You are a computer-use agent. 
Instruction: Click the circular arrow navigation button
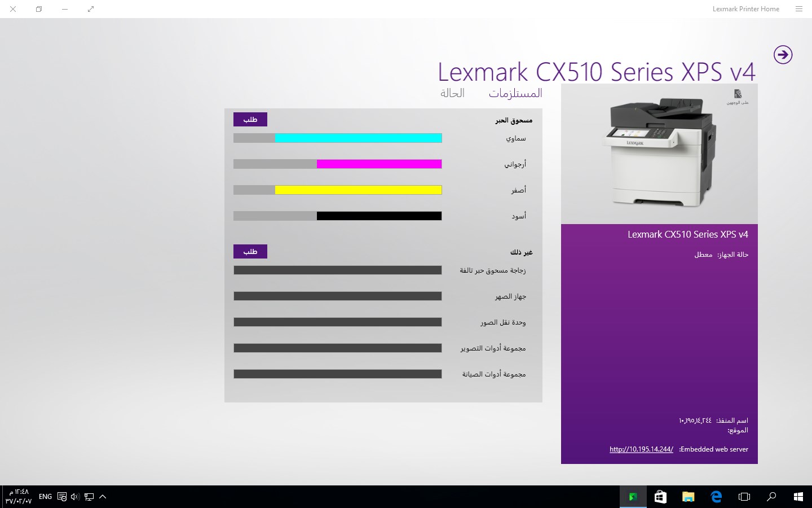coord(783,55)
